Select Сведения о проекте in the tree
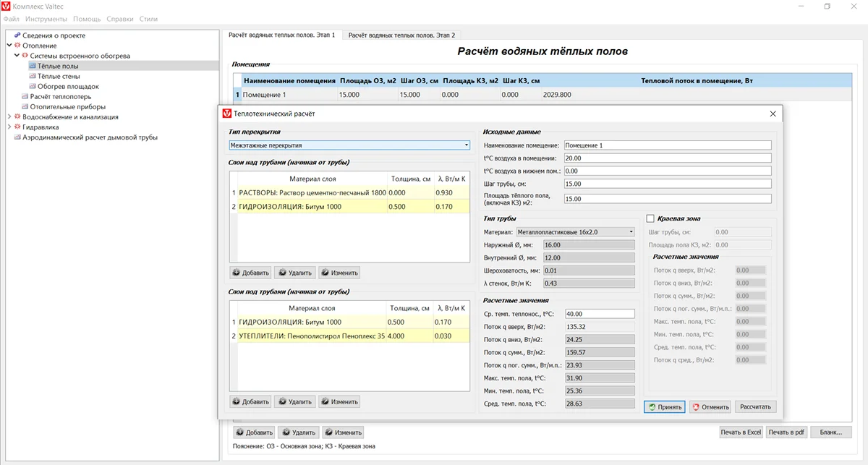This screenshot has width=868, height=465. click(x=54, y=35)
